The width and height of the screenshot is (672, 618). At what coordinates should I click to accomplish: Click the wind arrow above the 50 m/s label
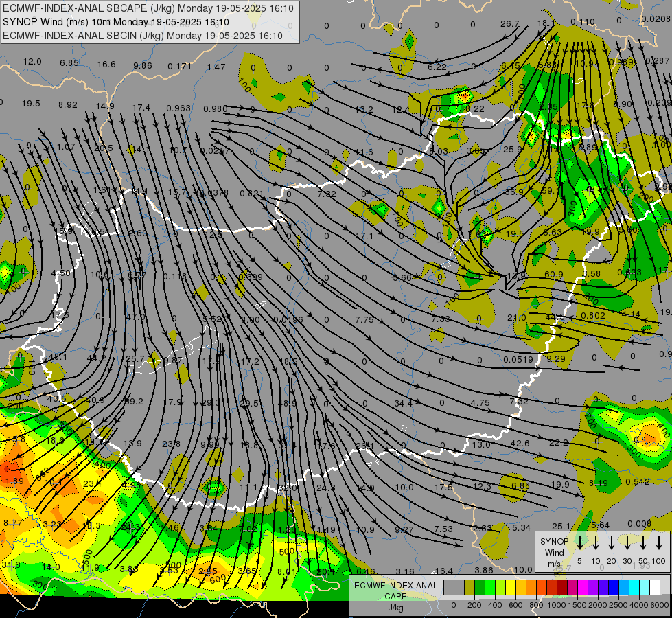coord(643,542)
